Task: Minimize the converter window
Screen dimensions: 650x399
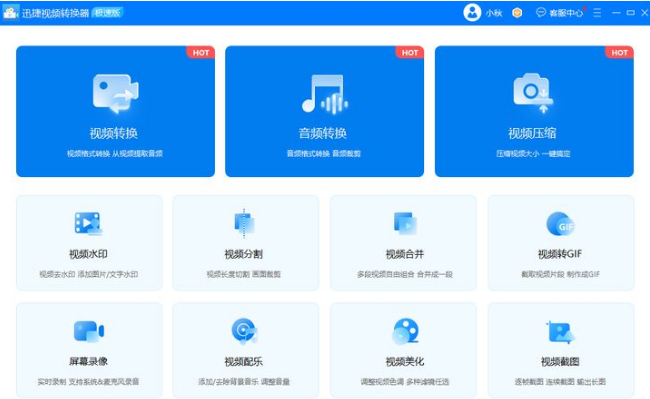Action: (x=616, y=13)
